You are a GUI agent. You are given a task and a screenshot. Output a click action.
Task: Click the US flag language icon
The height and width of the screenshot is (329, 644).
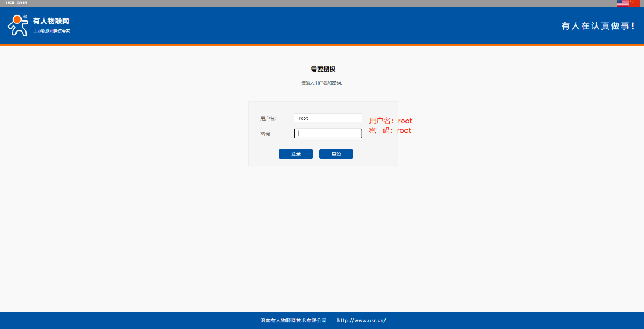622,3
